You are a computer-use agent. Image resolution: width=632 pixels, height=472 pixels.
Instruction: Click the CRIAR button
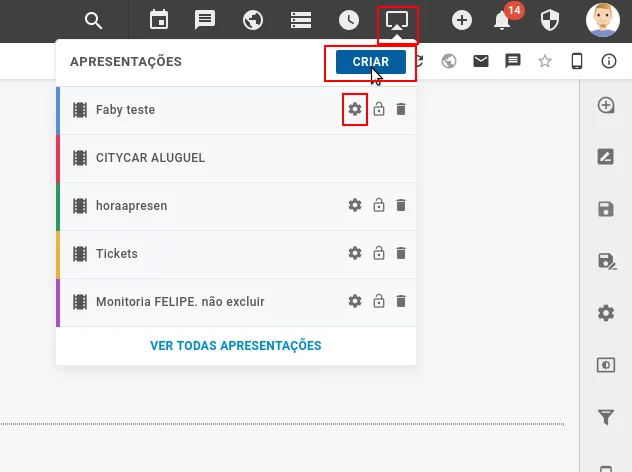click(x=371, y=62)
